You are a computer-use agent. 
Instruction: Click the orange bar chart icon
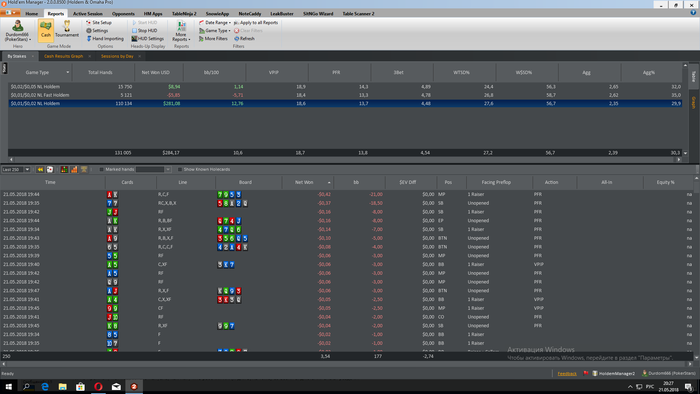pos(74,170)
